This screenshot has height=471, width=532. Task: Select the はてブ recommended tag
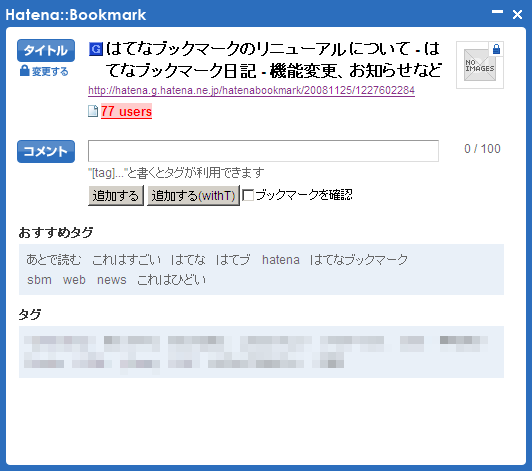click(x=233, y=260)
